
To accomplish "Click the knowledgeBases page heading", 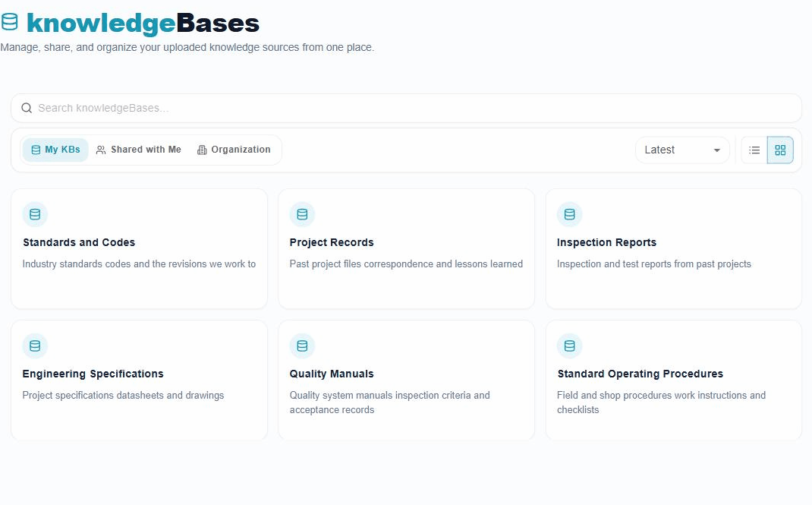I will [x=143, y=24].
